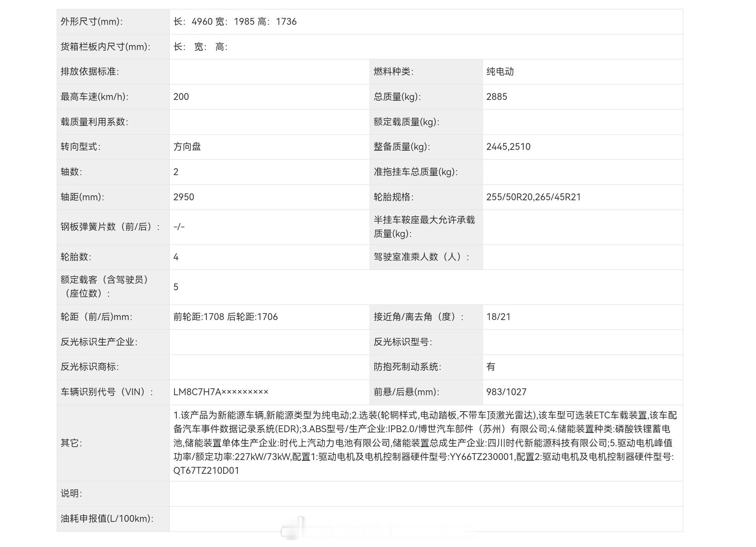Click the 防抱死制动系统 label
This screenshot has height=547, width=756.
(407, 367)
